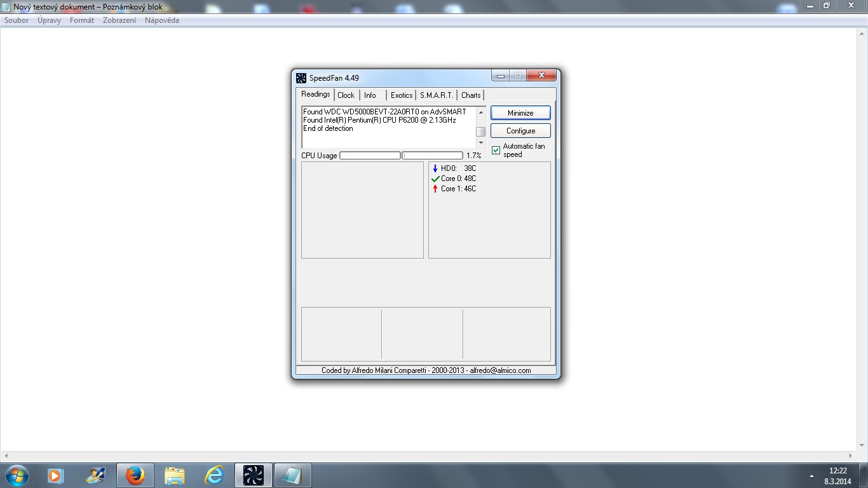Click the log scrollbar up arrow
This screenshot has height=488, width=868.
[481, 111]
